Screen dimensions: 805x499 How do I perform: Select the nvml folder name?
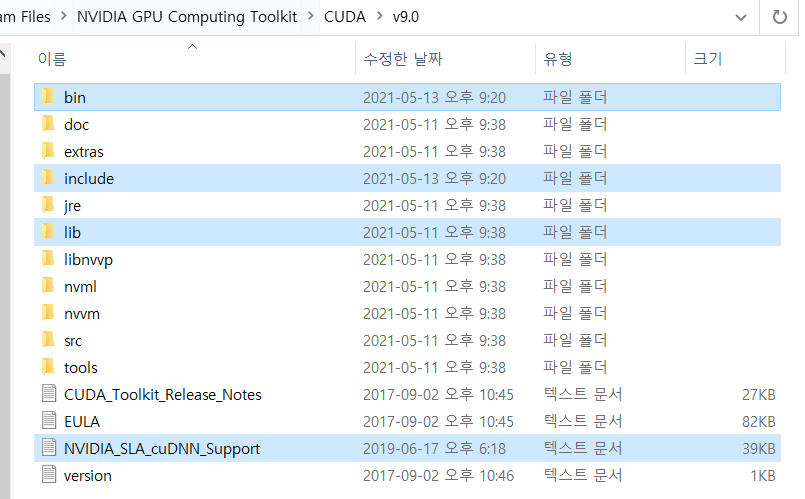tap(80, 286)
